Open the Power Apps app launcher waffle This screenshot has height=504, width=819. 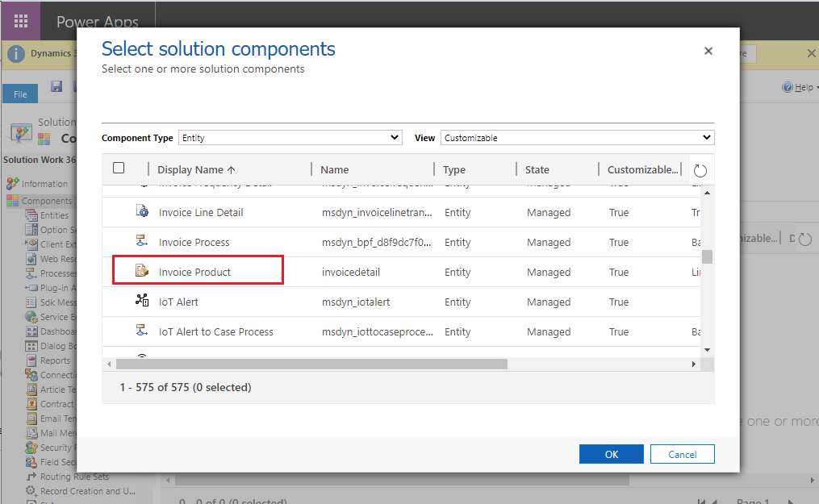point(21,21)
